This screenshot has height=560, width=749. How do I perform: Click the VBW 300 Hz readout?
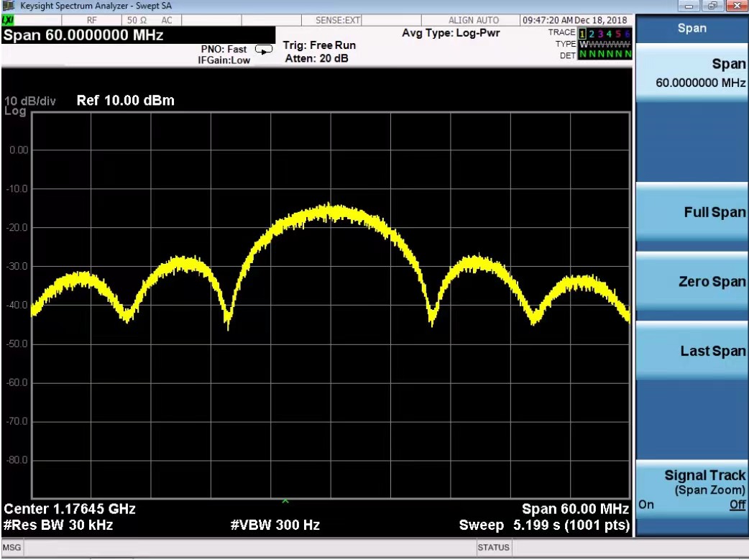[275, 525]
